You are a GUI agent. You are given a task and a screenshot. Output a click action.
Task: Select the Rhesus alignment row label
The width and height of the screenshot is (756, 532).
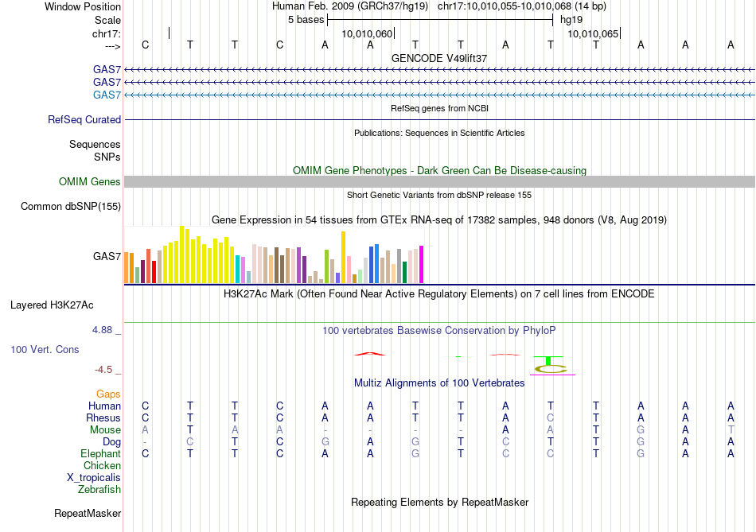pos(103,418)
